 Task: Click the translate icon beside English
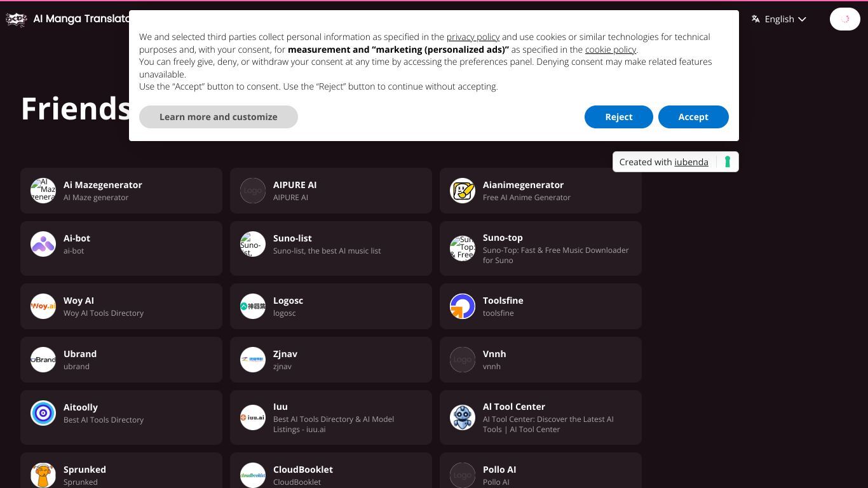tap(756, 19)
